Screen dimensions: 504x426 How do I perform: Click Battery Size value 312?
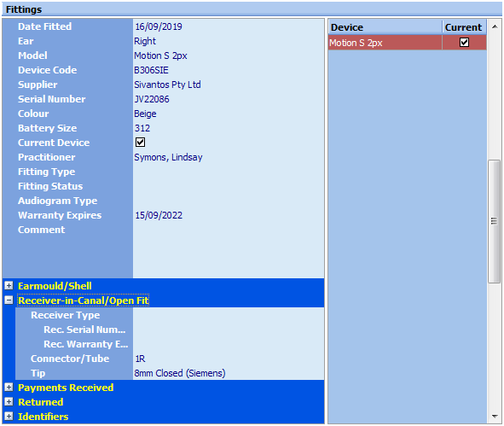coord(142,128)
